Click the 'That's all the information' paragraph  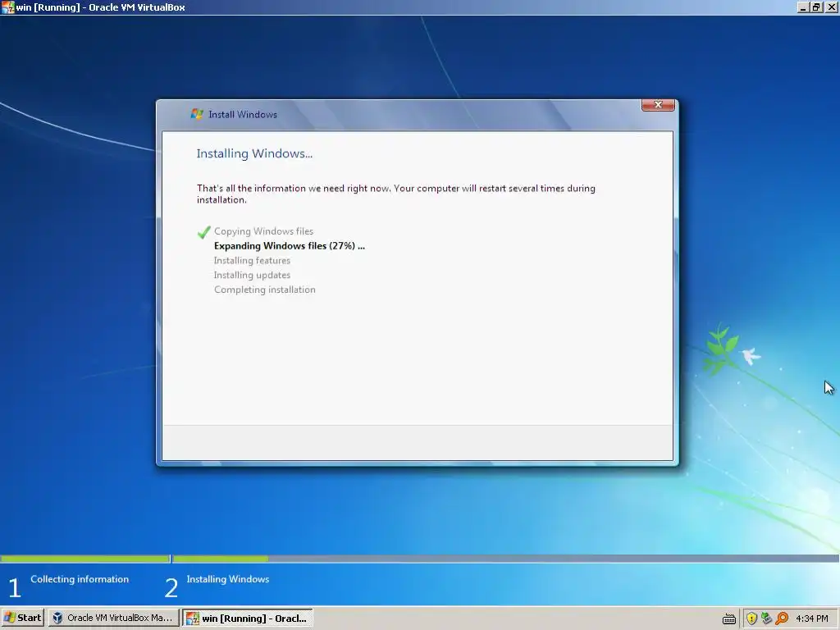coord(396,194)
